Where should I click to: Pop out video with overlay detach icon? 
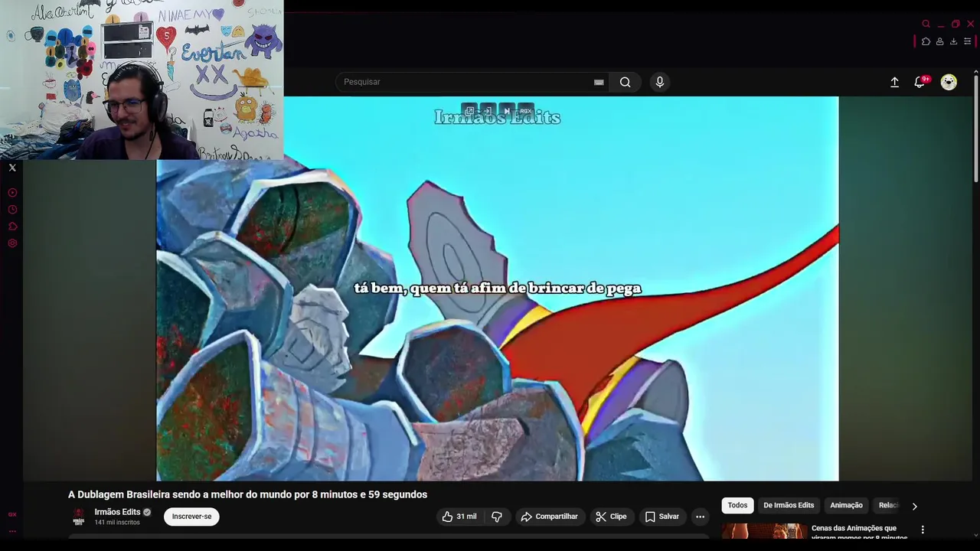(x=469, y=111)
